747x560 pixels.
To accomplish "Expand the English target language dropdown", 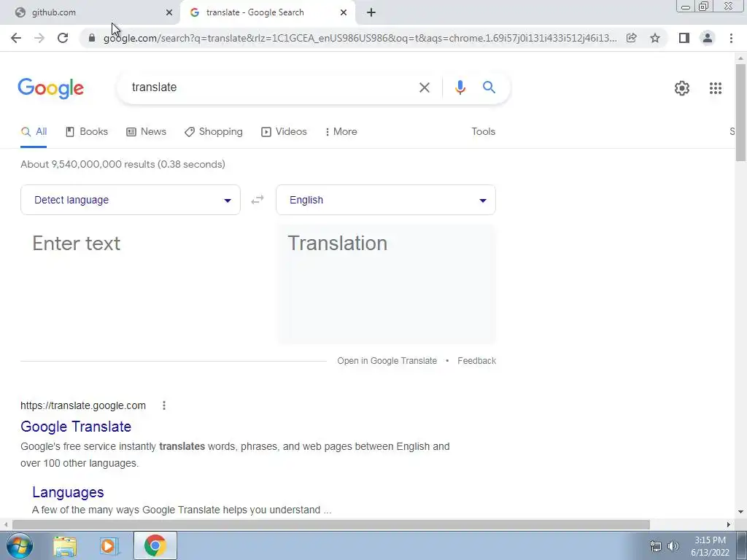I will tap(386, 200).
